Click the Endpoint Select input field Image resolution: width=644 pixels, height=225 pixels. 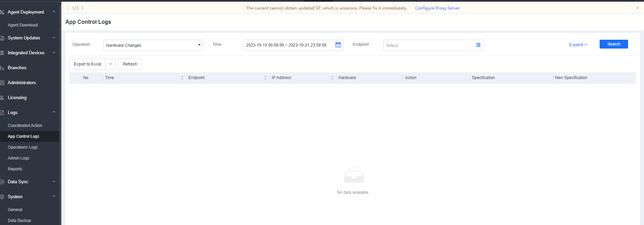[x=429, y=45]
